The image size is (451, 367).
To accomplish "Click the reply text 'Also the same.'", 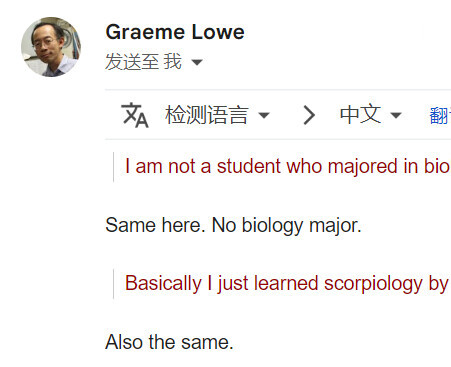I will 169,342.
